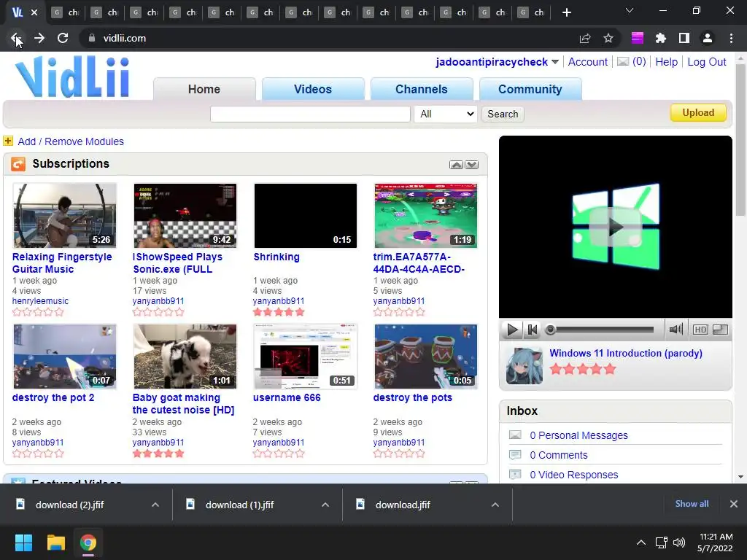The height and width of the screenshot is (560, 747).
Task: Open the search category 'All' dropdown
Action: coord(446,114)
